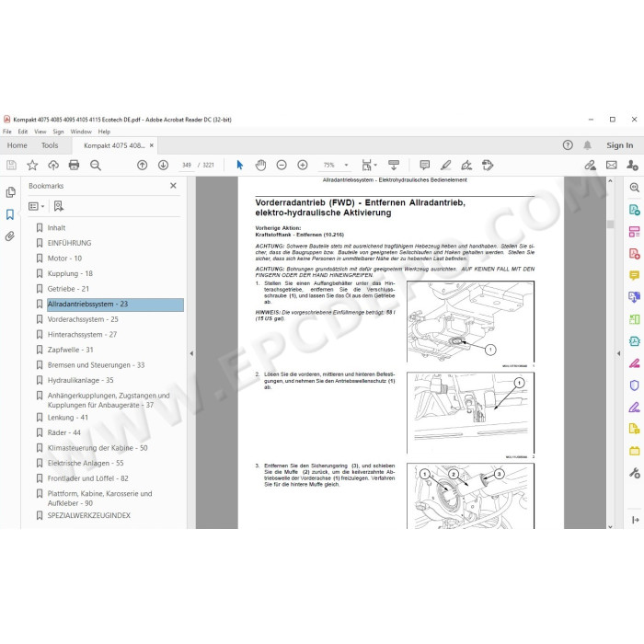Screen dimensions: 644x644
Task: Open More Tools wrench icon
Action: pos(634,473)
